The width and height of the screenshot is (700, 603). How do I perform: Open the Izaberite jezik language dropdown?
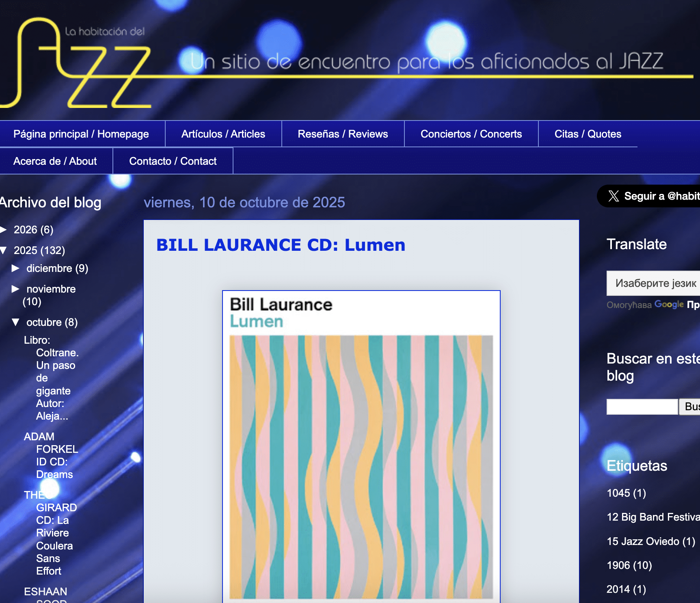tap(653, 283)
